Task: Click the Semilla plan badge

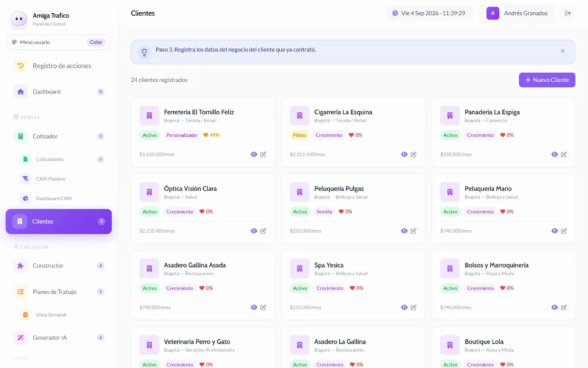Action: coord(324,211)
